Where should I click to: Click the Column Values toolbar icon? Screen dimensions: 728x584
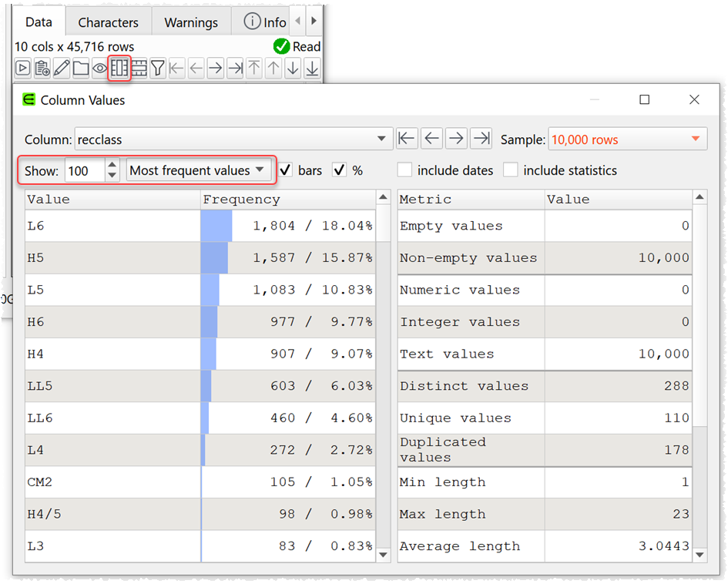pyautogui.click(x=119, y=69)
